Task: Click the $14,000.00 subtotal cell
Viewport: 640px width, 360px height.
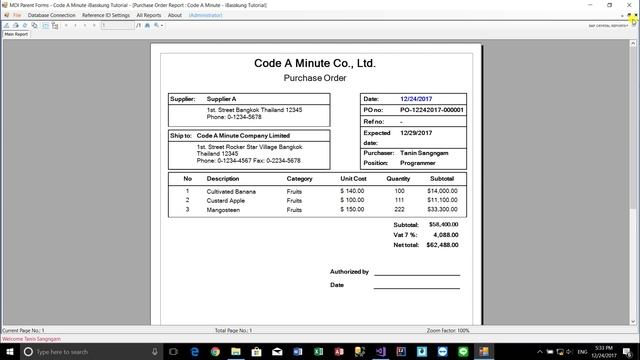Action: tap(442, 191)
